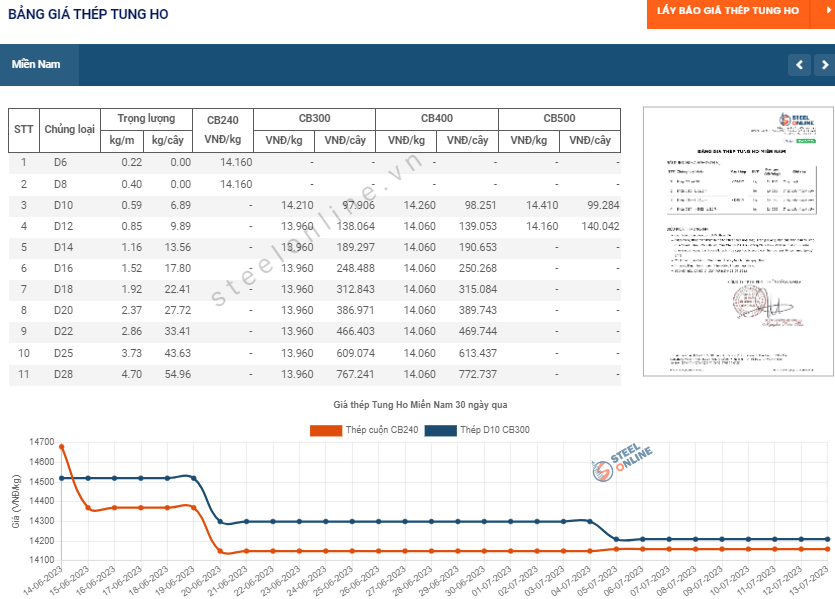
Task: Click the CB240 data point for 14-06-2023
Action: point(62,447)
